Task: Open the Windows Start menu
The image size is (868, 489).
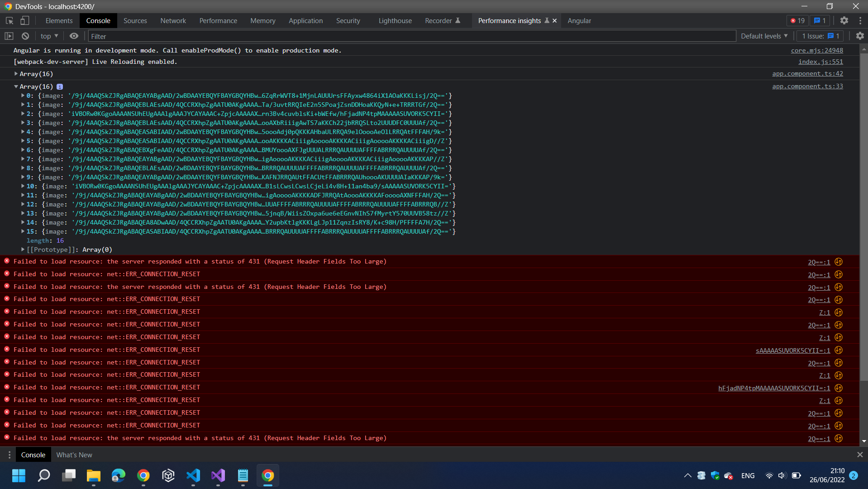Action: pyautogui.click(x=19, y=475)
